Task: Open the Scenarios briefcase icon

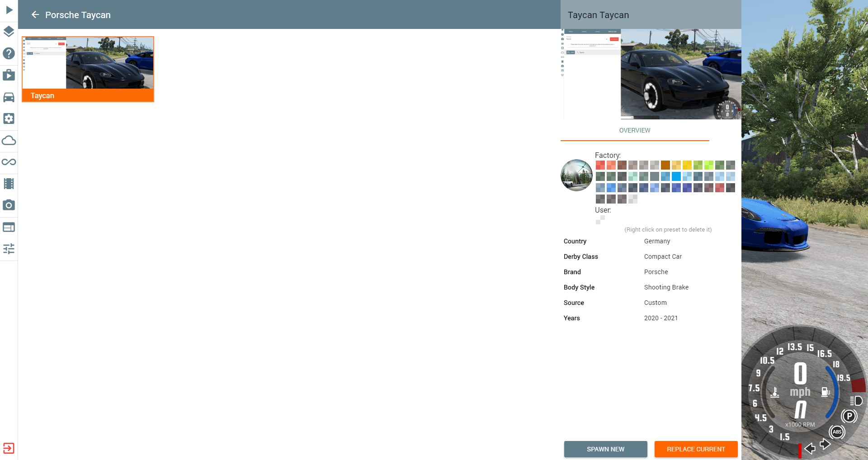Action: 9,75
